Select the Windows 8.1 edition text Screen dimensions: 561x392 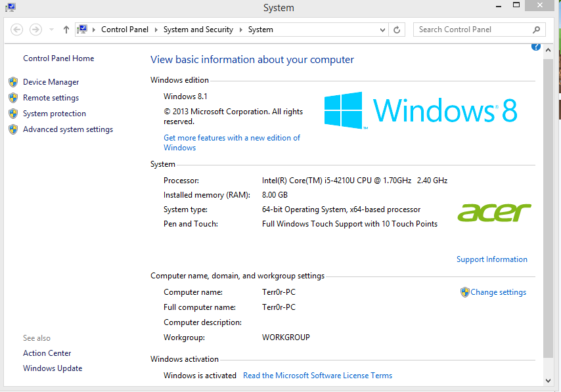pyautogui.click(x=185, y=97)
